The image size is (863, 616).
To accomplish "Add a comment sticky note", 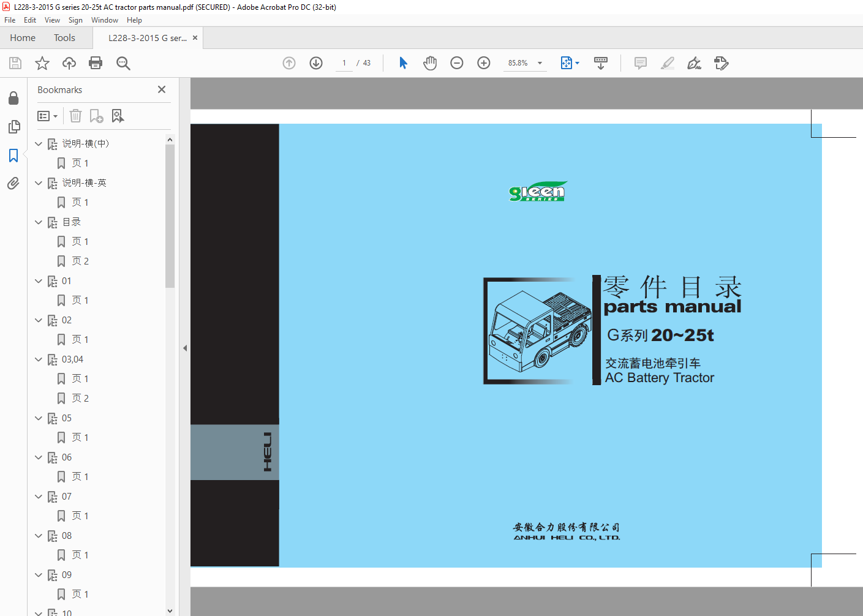I will pos(641,63).
